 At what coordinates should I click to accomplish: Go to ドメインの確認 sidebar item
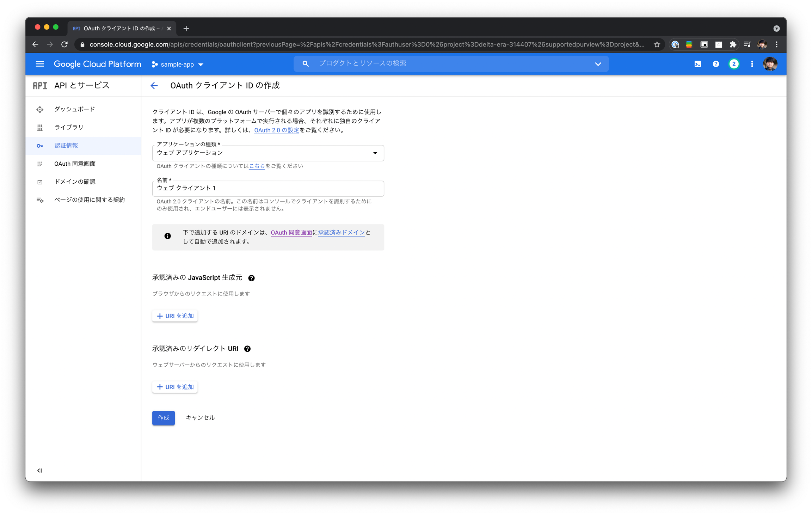[x=75, y=182]
